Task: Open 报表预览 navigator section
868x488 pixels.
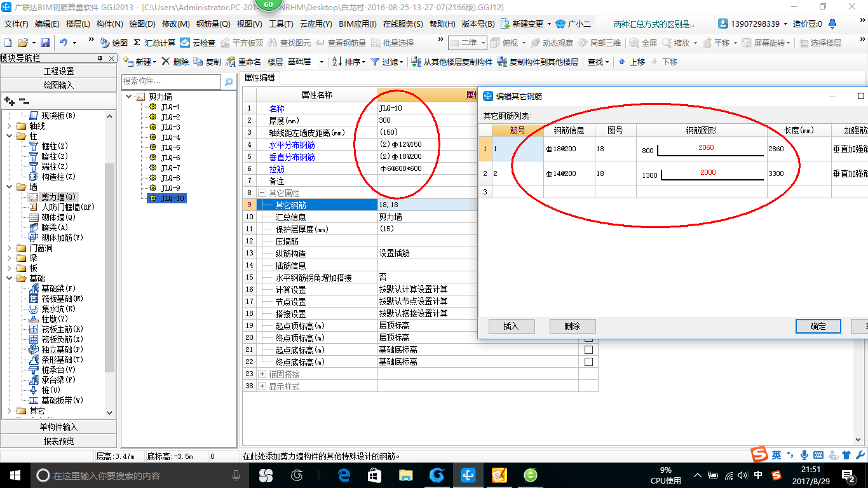Action: 58,441
